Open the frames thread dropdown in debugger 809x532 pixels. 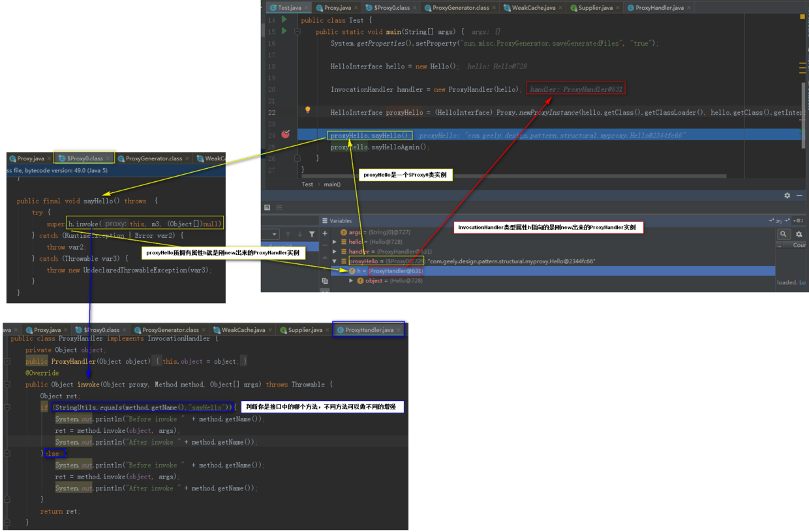pyautogui.click(x=275, y=233)
